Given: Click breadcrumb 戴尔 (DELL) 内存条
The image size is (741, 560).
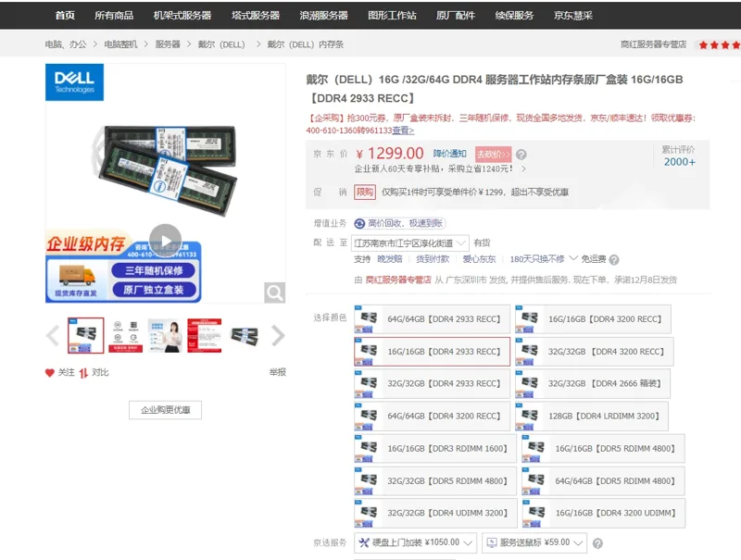Looking at the screenshot, I should point(306,44).
